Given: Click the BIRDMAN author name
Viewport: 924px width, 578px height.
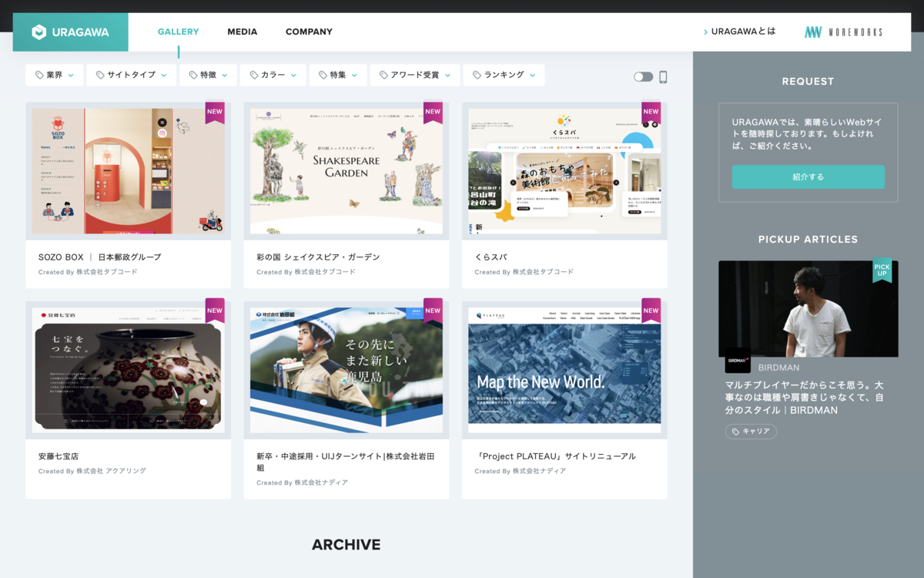Looking at the screenshot, I should click(x=779, y=368).
